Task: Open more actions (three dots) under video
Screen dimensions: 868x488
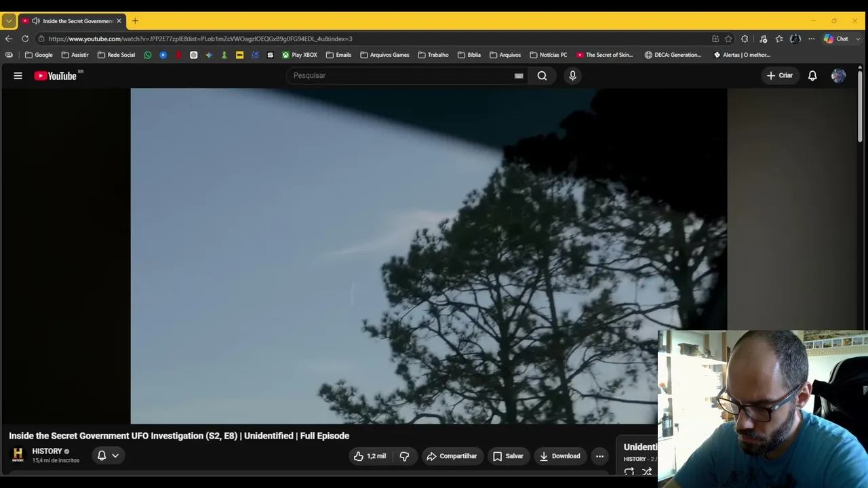Action: coord(599,456)
